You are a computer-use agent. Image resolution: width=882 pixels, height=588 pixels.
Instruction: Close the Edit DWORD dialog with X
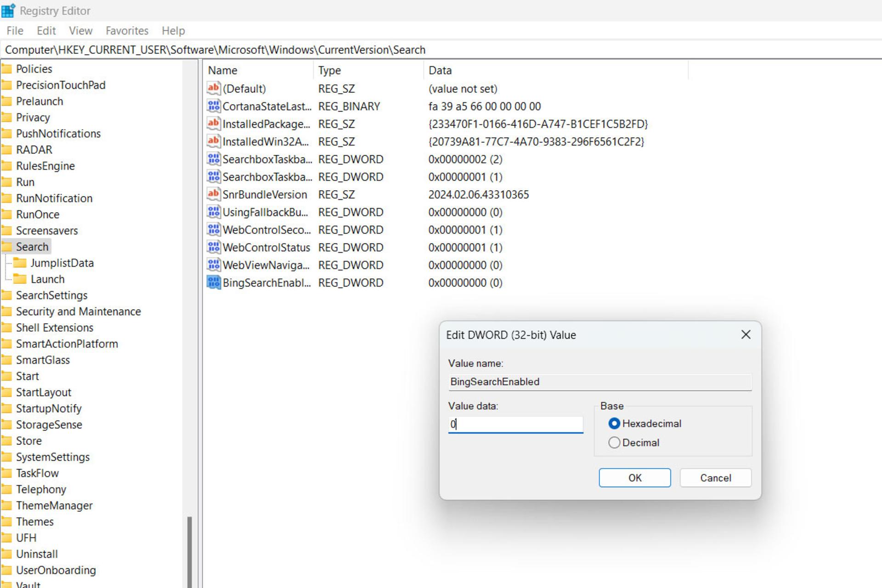[x=746, y=334]
